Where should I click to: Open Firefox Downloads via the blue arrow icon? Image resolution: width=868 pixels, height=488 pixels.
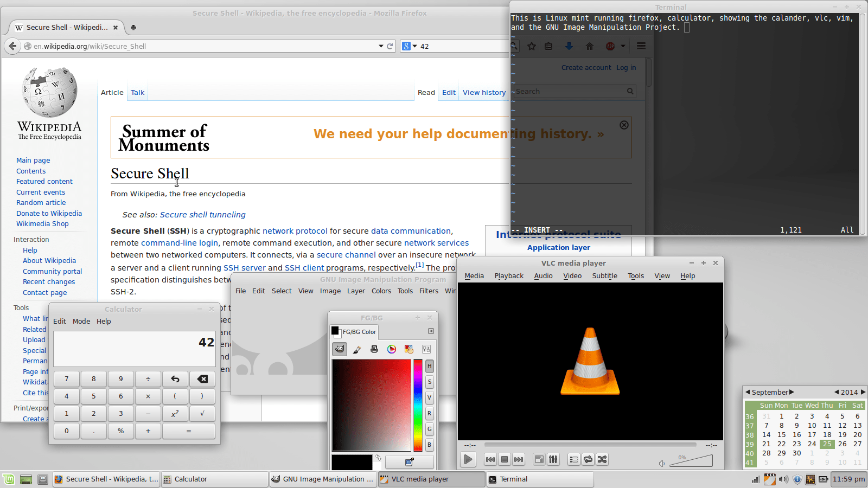click(569, 46)
